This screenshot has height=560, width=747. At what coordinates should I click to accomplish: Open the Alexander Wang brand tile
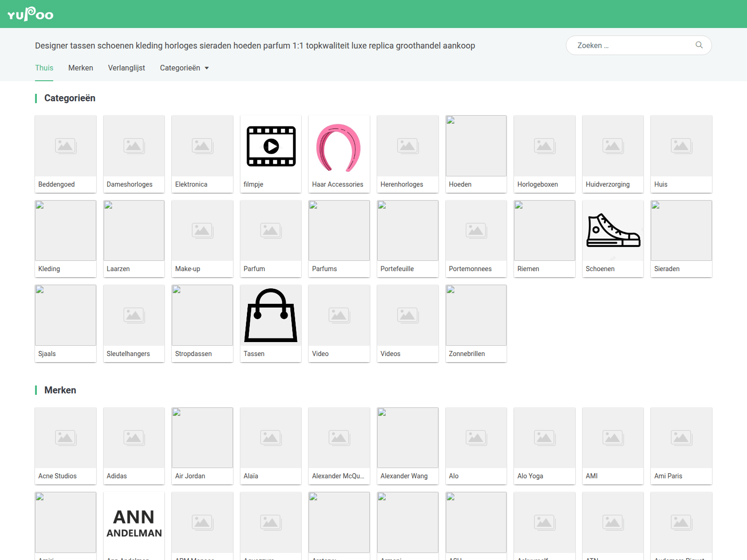408,446
